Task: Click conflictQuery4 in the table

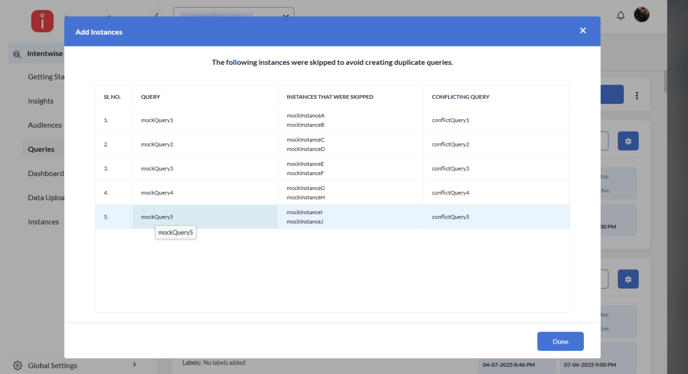Action: click(450, 193)
